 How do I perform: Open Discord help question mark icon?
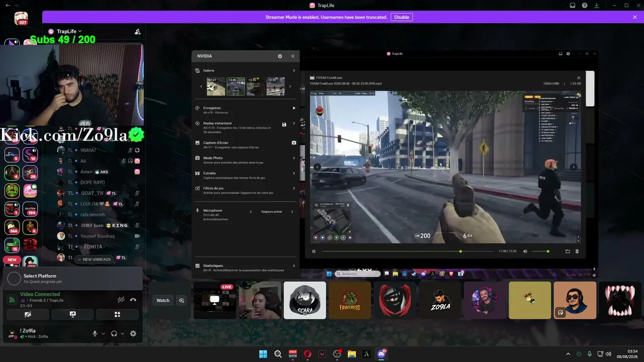[585, 6]
